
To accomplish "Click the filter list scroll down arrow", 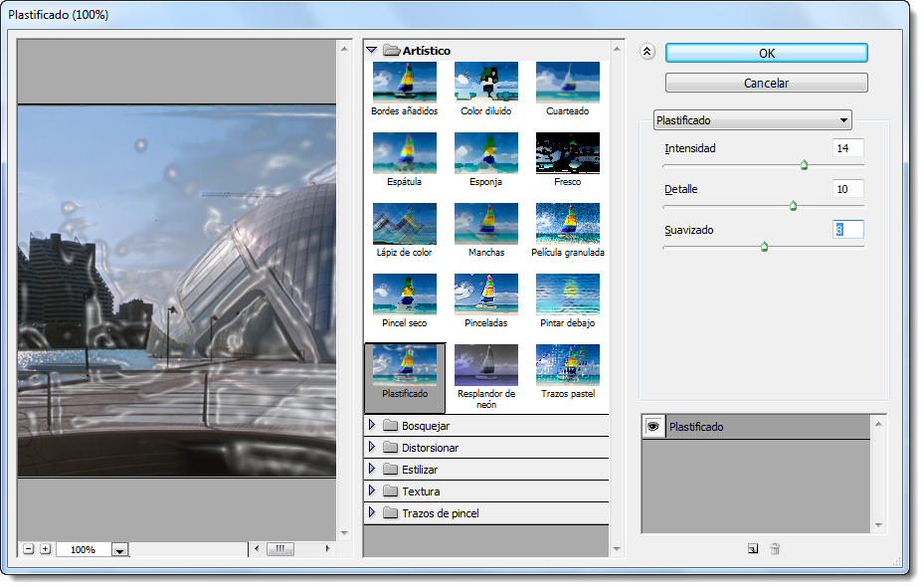I will tap(617, 548).
